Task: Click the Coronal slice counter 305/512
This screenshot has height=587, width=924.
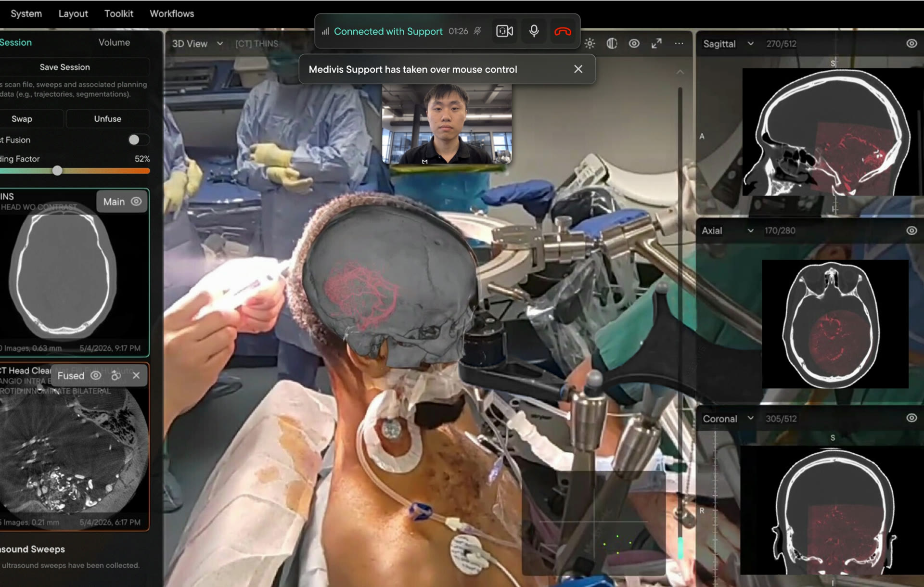Action: tap(781, 419)
